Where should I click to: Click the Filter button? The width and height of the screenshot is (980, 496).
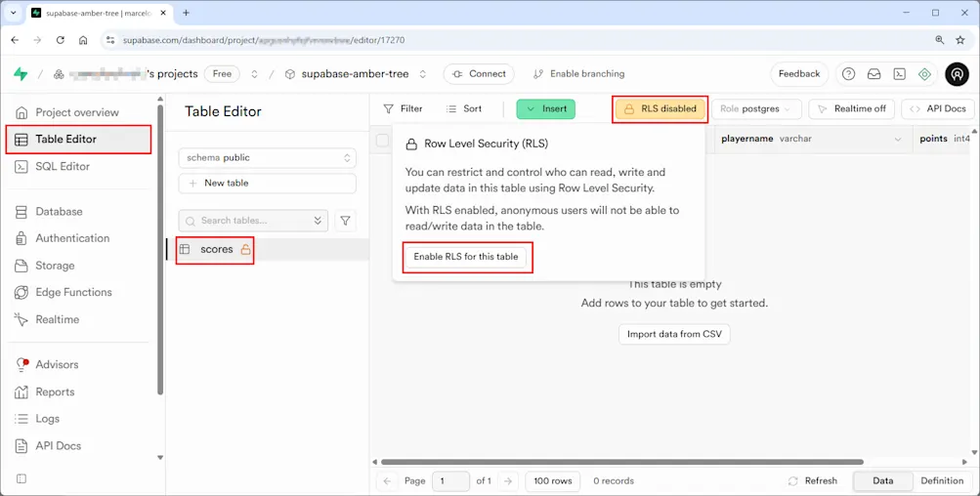coord(404,108)
